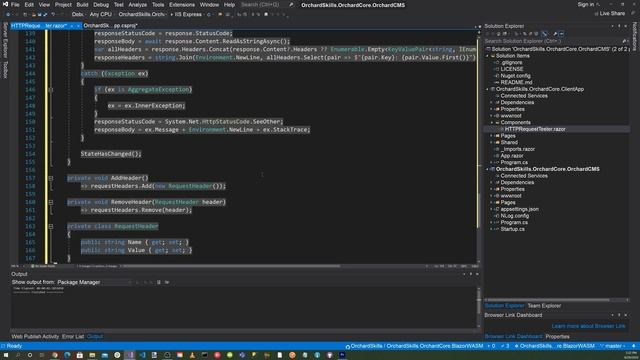This screenshot has width=640, height=360.
Task: Click the Sign in link
Action: 585,4
